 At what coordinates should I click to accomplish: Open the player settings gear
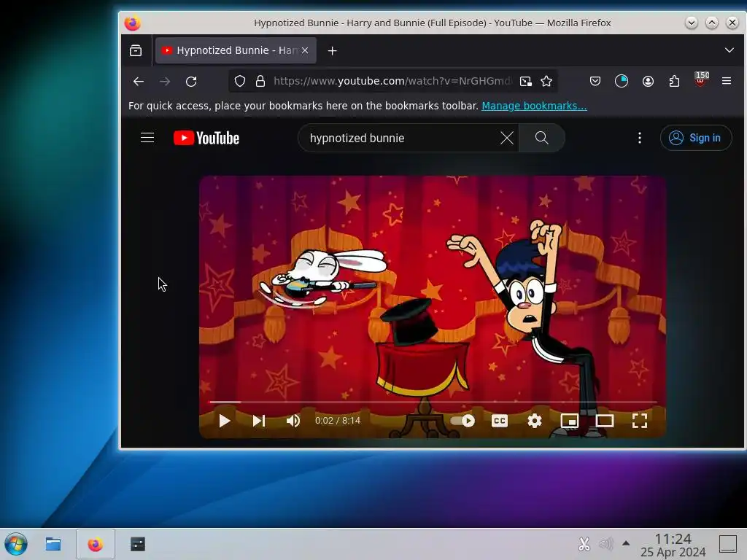coord(535,421)
